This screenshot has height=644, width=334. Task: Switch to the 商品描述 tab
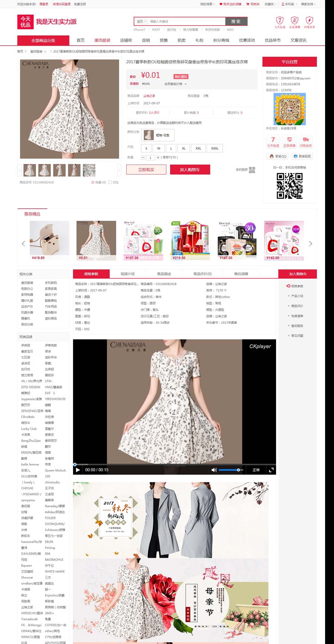(164, 274)
